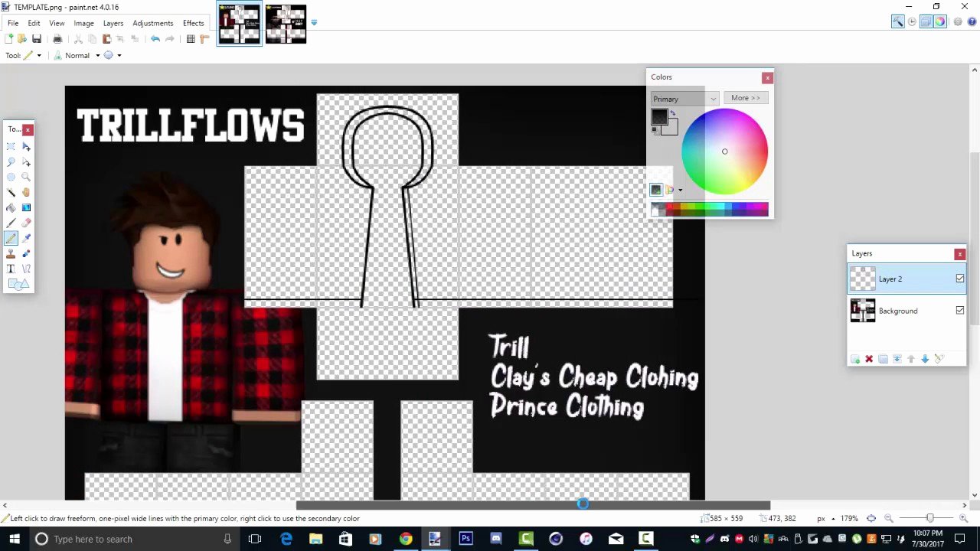Click the zoom level slider
The width and height of the screenshot is (980, 551).
coord(929,518)
